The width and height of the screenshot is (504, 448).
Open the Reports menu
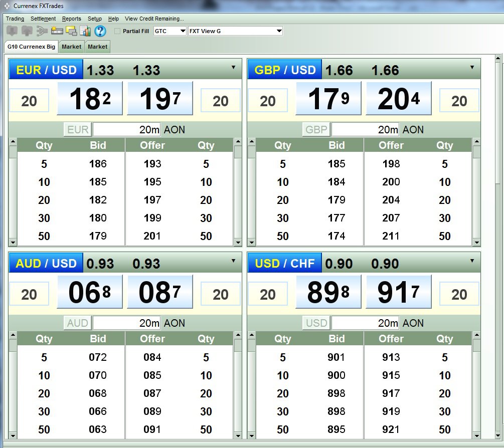[x=72, y=19]
